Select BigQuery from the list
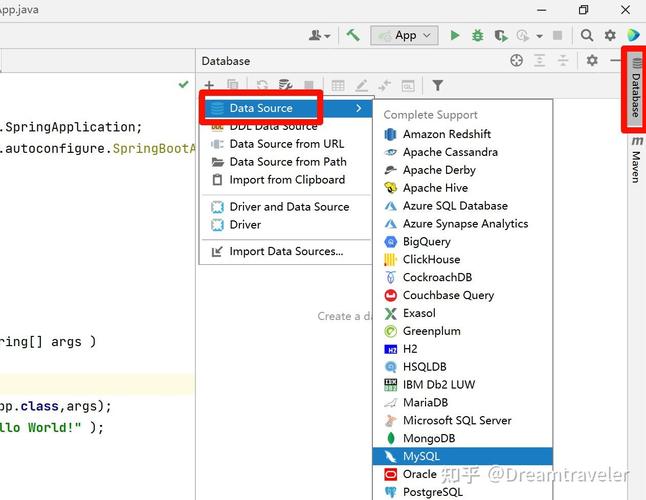This screenshot has height=500, width=646. pyautogui.click(x=462, y=241)
